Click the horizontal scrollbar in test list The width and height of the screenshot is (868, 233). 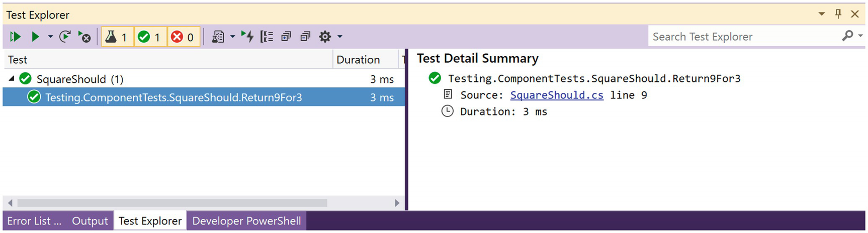(x=172, y=203)
